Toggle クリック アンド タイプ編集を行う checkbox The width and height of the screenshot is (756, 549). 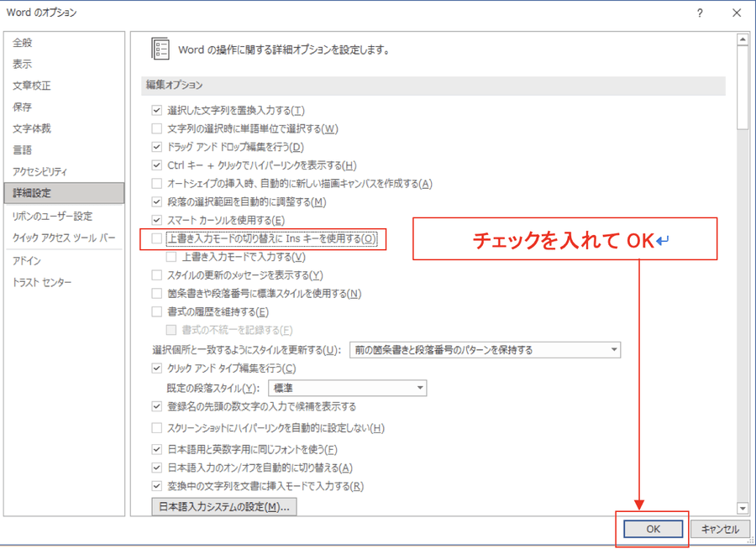point(157,369)
